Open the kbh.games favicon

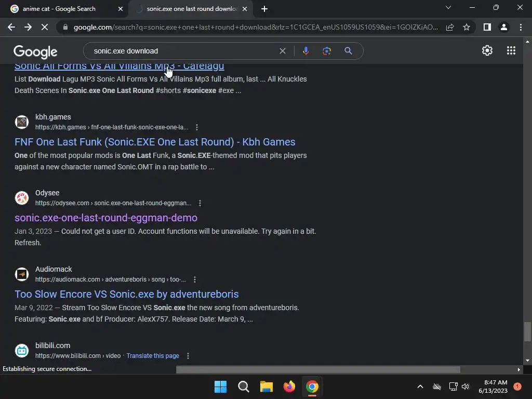pyautogui.click(x=22, y=122)
